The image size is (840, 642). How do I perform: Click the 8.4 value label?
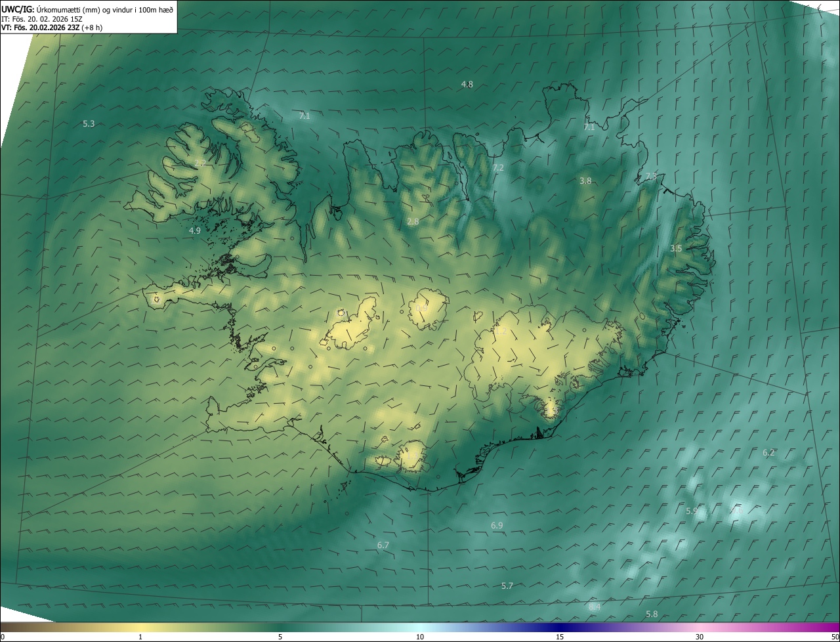pos(595,607)
